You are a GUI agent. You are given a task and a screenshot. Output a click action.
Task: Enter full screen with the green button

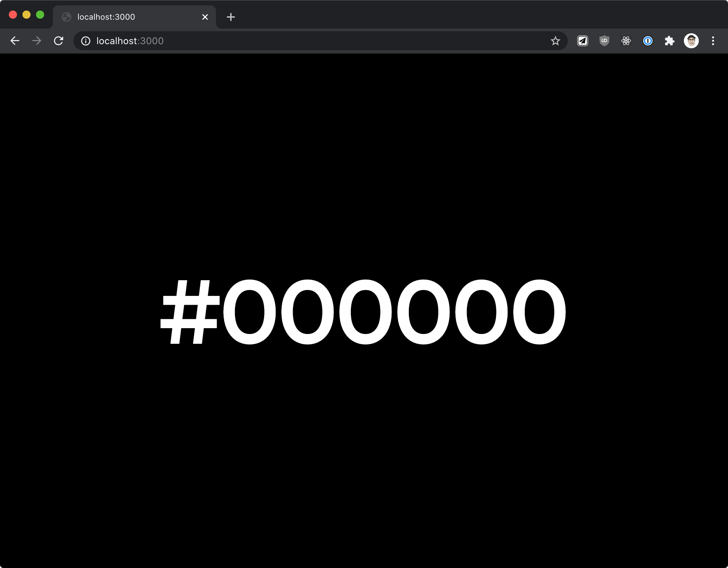40,15
